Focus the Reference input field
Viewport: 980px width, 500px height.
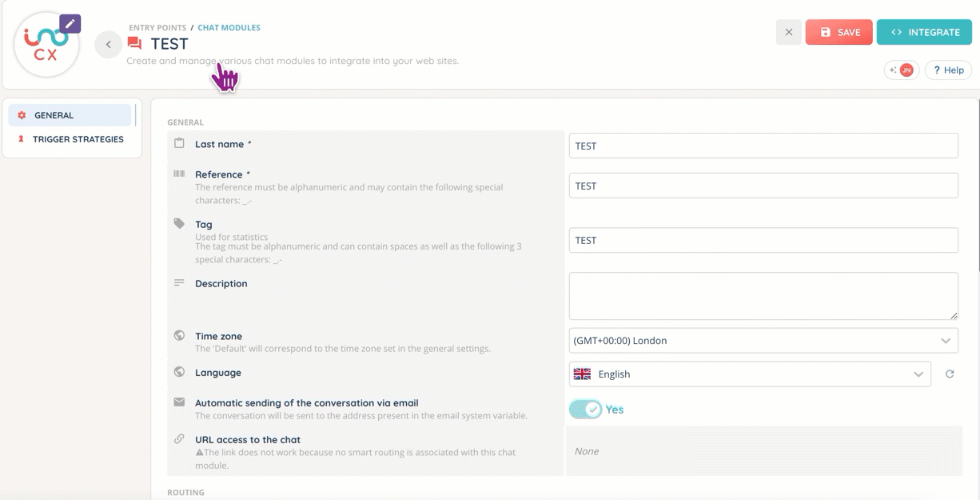point(763,186)
